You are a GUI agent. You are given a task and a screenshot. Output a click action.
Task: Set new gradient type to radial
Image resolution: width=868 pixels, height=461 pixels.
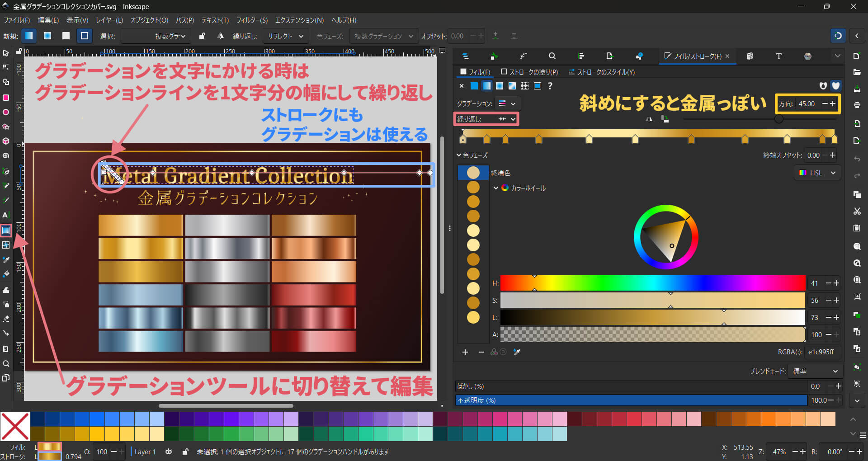pyautogui.click(x=47, y=36)
